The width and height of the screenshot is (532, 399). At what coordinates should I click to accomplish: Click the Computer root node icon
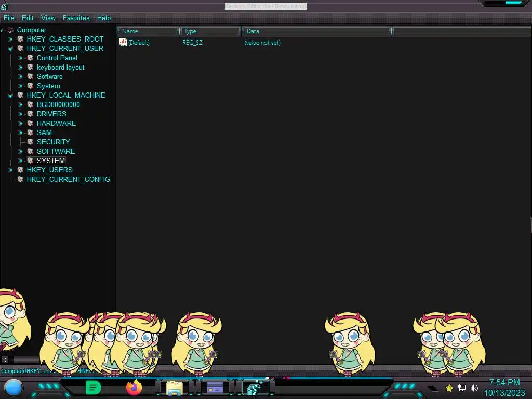pyautogui.click(x=10, y=30)
